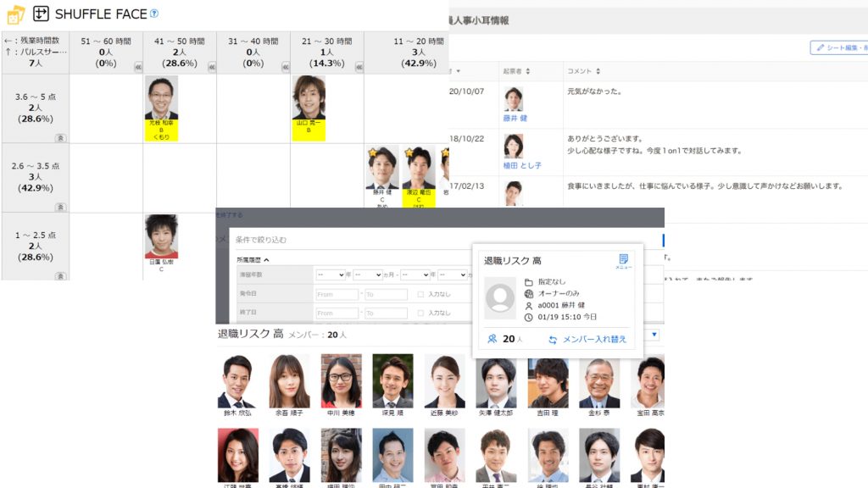Click the シート編集 button
Image resolution: width=868 pixels, height=488 pixels.
click(837, 48)
